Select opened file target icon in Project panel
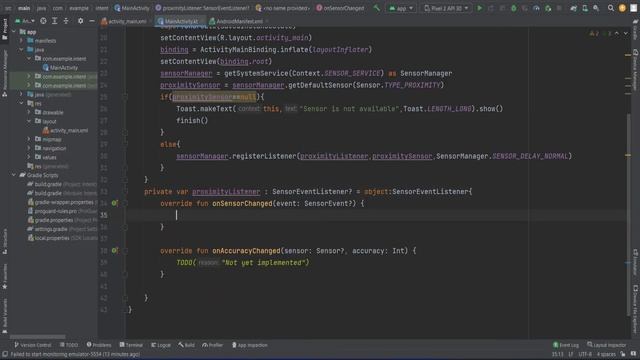 pyautogui.click(x=43, y=21)
